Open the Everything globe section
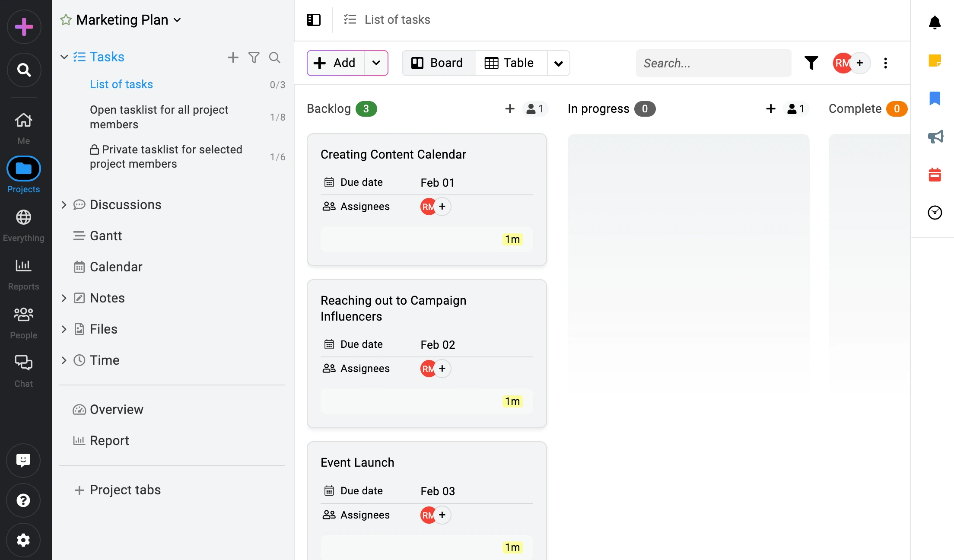 24,226
